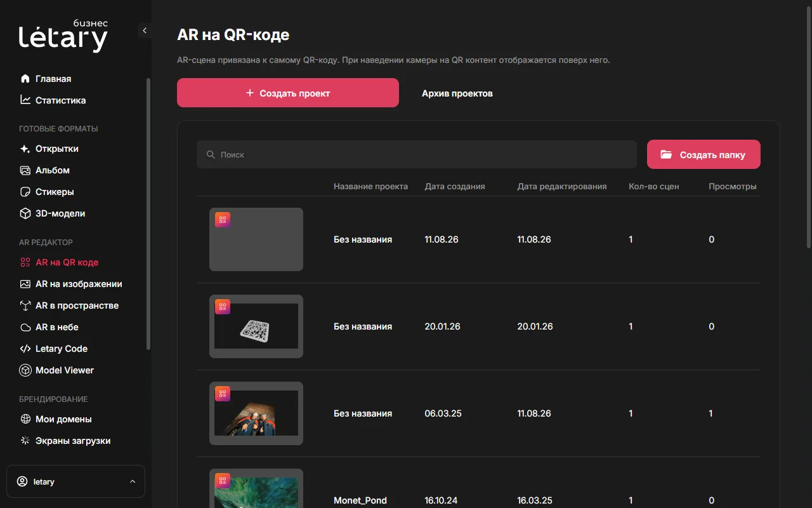Click the Экраны загрузки spinner icon

(25, 441)
